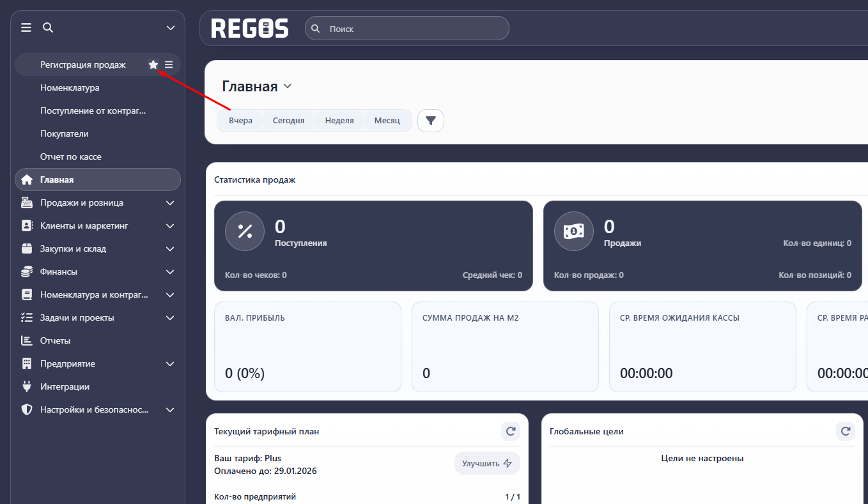
Task: Expand the Финансы menu section
Action: point(169,271)
